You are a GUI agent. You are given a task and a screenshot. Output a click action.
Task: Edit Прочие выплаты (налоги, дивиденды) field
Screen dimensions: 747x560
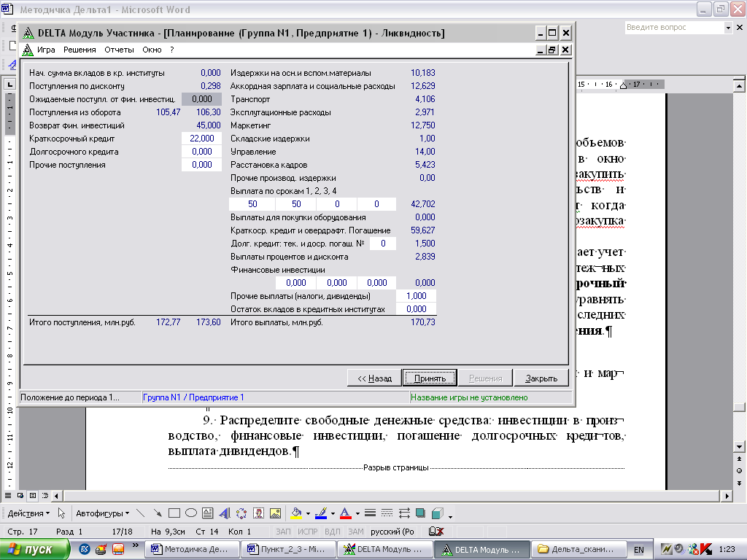(416, 296)
